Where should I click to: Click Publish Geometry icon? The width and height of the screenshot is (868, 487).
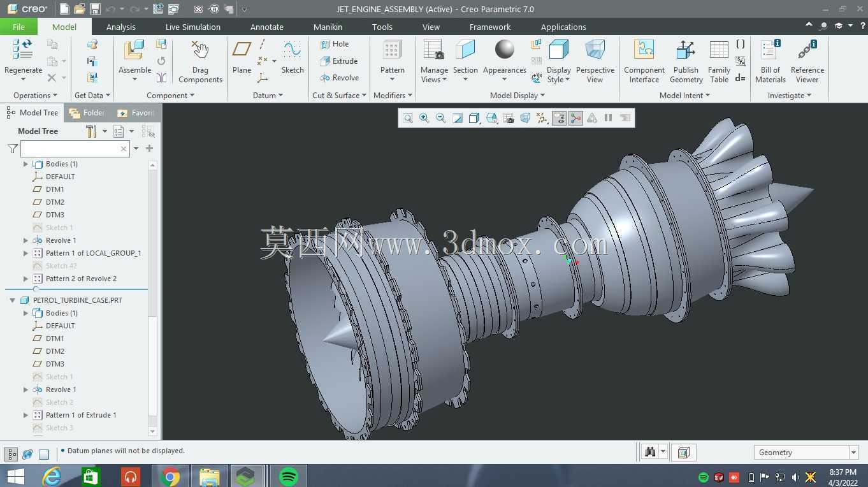686,50
